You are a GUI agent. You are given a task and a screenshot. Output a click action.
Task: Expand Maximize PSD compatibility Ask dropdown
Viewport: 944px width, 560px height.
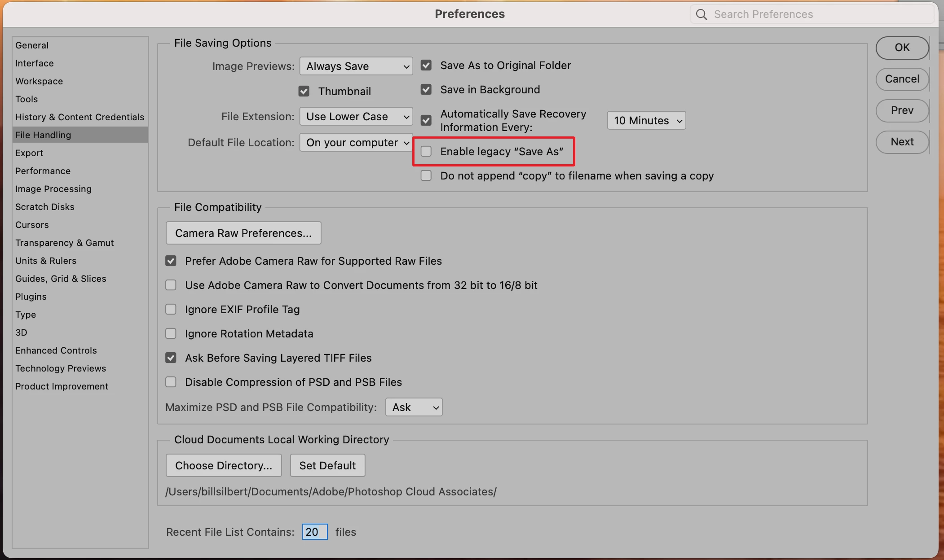414,407
